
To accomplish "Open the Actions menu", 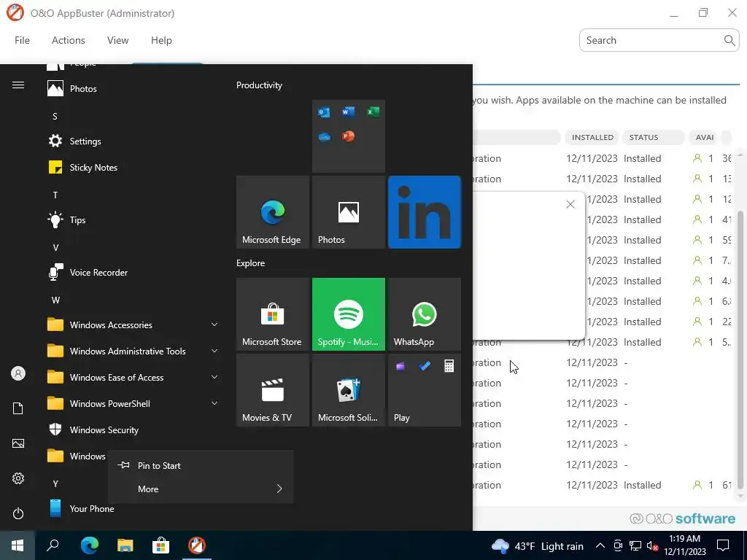I will (68, 41).
